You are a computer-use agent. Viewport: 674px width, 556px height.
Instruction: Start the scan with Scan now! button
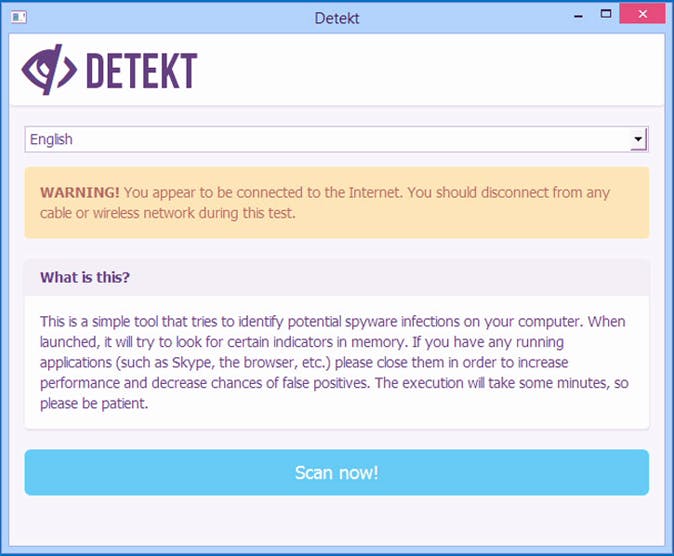337,473
